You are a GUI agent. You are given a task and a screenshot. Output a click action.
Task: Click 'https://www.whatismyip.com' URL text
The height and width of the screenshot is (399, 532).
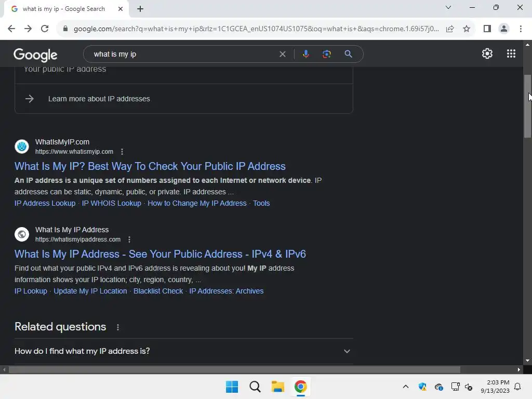[74, 152]
